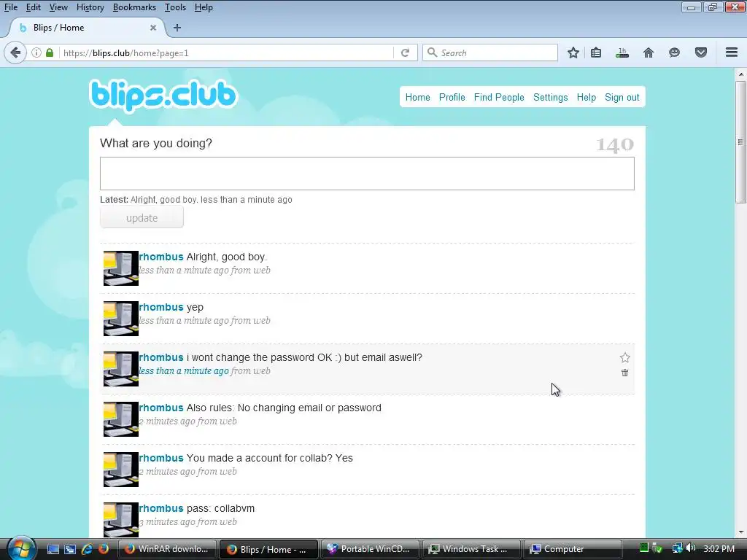Open the smiley chat toolbar icon
This screenshot has height=560, width=747.
click(674, 52)
